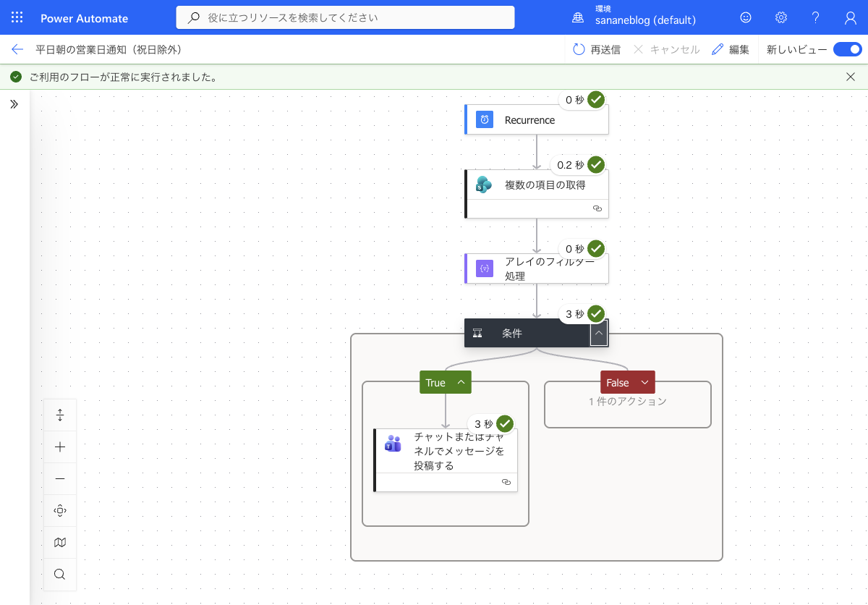Toggle the 新しいビュー switch

[x=847, y=49]
